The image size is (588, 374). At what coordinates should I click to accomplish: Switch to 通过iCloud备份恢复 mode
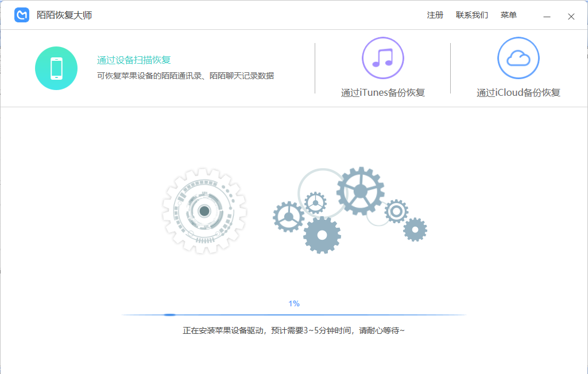pos(518,93)
